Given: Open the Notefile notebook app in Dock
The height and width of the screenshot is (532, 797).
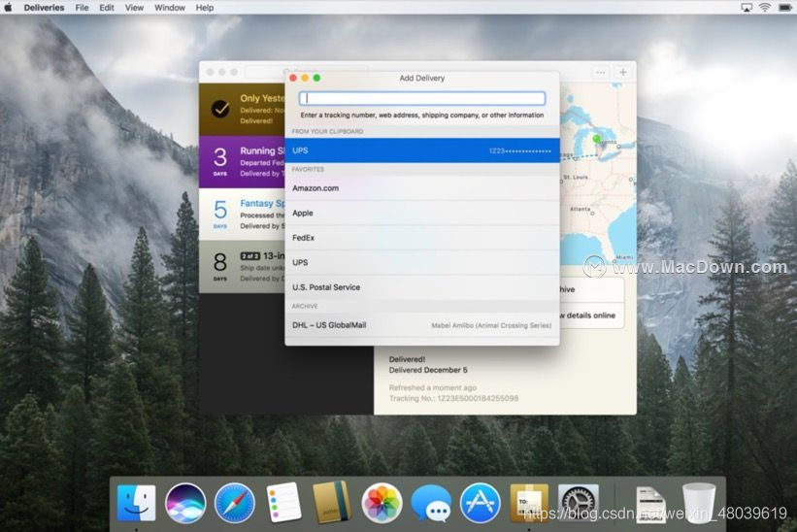Looking at the screenshot, I should 331,503.
